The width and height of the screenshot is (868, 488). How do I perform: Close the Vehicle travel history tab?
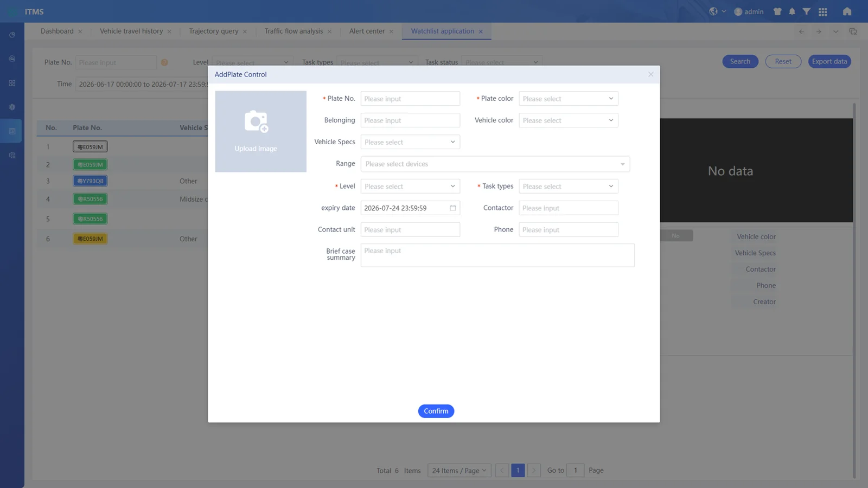tap(169, 31)
